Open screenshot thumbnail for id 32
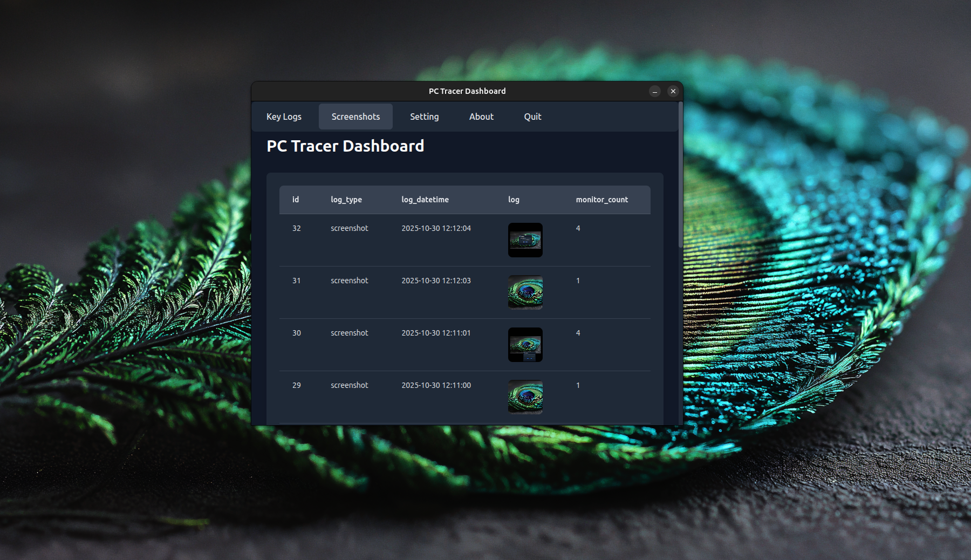Image resolution: width=971 pixels, height=560 pixels. (x=525, y=240)
